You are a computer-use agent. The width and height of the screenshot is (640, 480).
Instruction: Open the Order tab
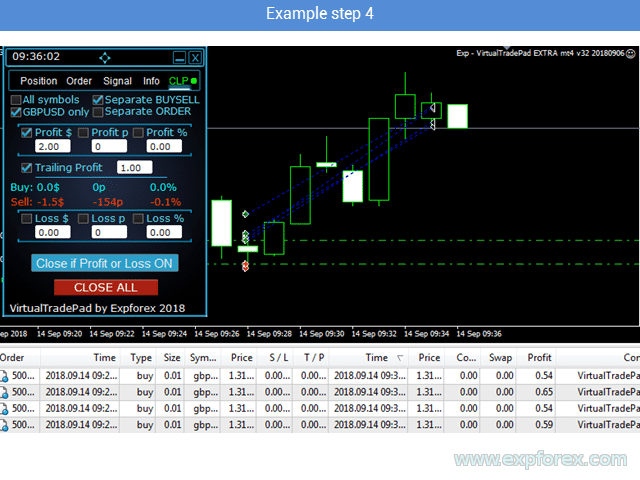[x=79, y=81]
